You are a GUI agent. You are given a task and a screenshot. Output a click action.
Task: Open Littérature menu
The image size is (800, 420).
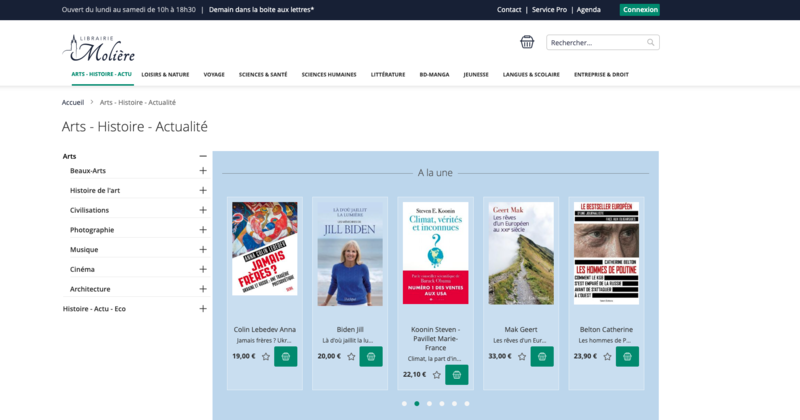pyautogui.click(x=388, y=75)
